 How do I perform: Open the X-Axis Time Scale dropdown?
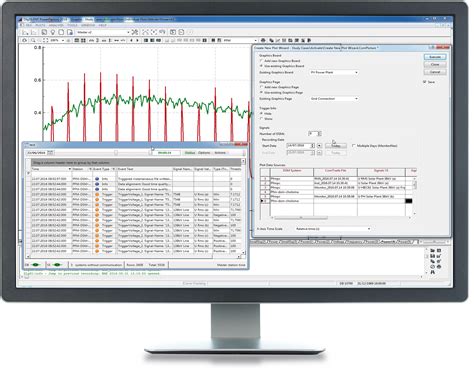[x=333, y=229]
